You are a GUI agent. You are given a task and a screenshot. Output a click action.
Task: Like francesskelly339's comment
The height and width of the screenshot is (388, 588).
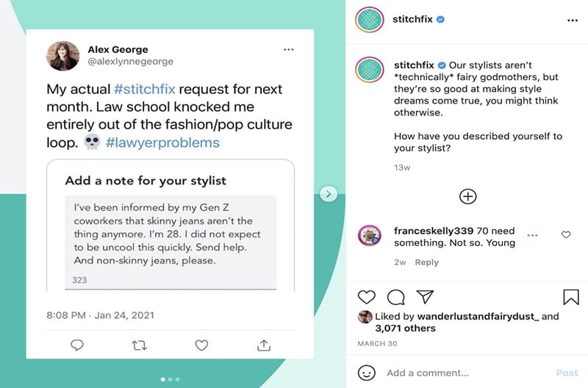(566, 235)
